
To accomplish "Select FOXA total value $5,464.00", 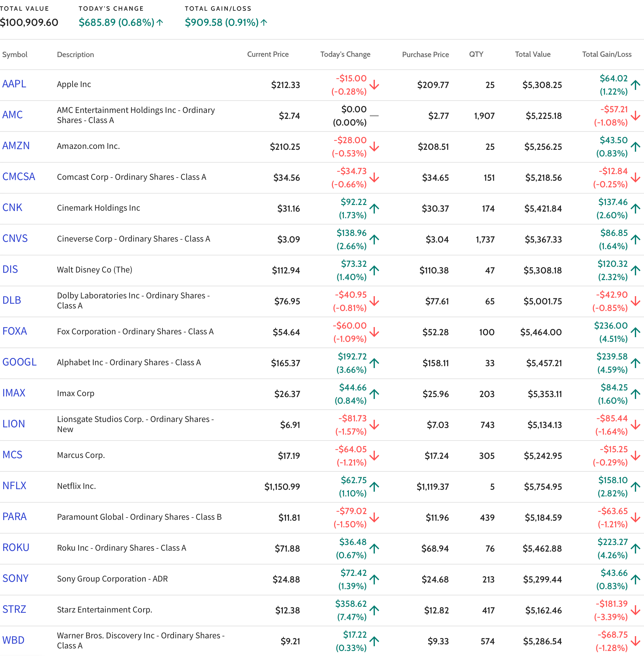I will 541,332.
